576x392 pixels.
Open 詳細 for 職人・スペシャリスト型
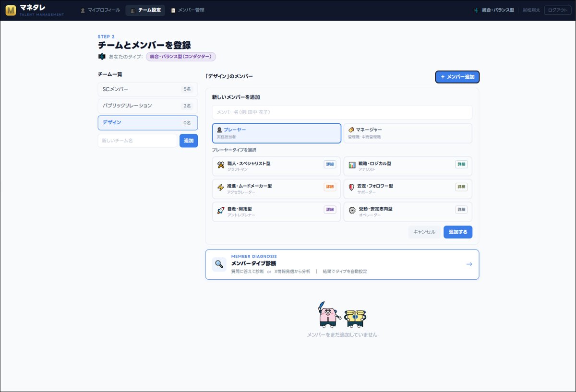(x=330, y=164)
